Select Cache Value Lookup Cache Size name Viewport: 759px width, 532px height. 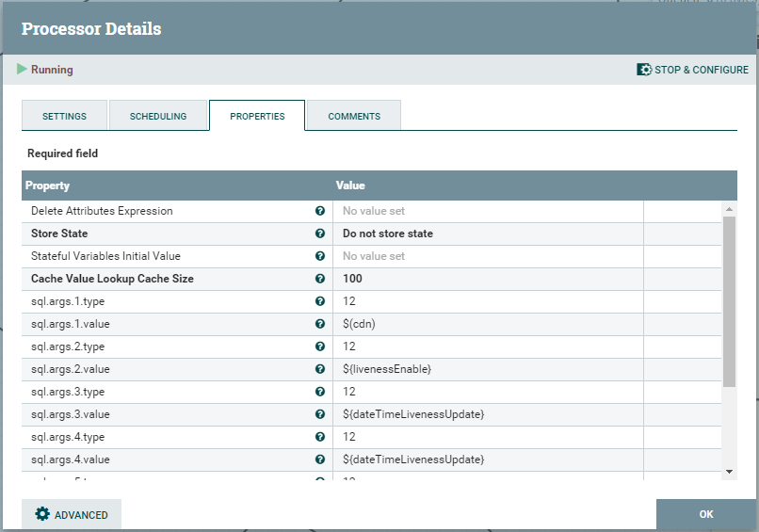[112, 279]
